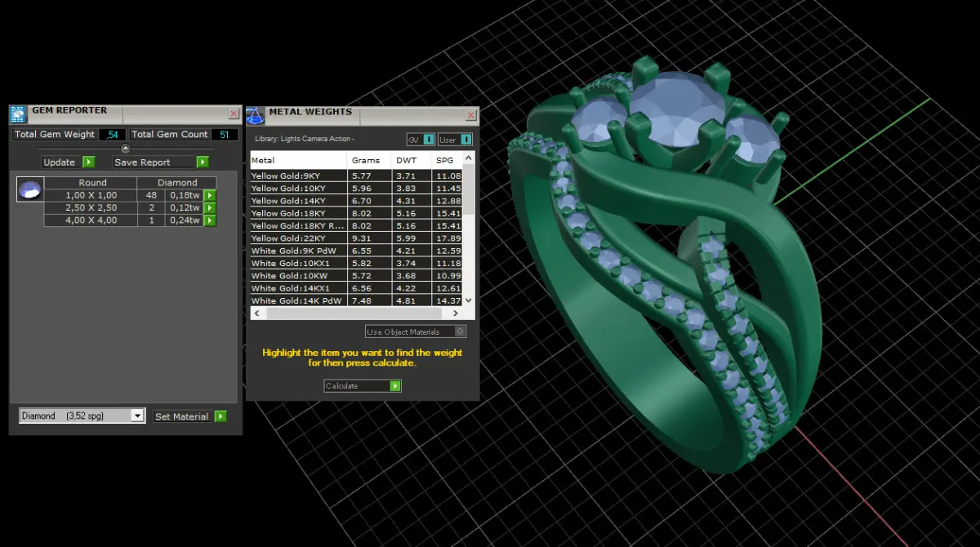Click the green arrow beside Update
The height and width of the screenshot is (547, 980).
click(89, 162)
